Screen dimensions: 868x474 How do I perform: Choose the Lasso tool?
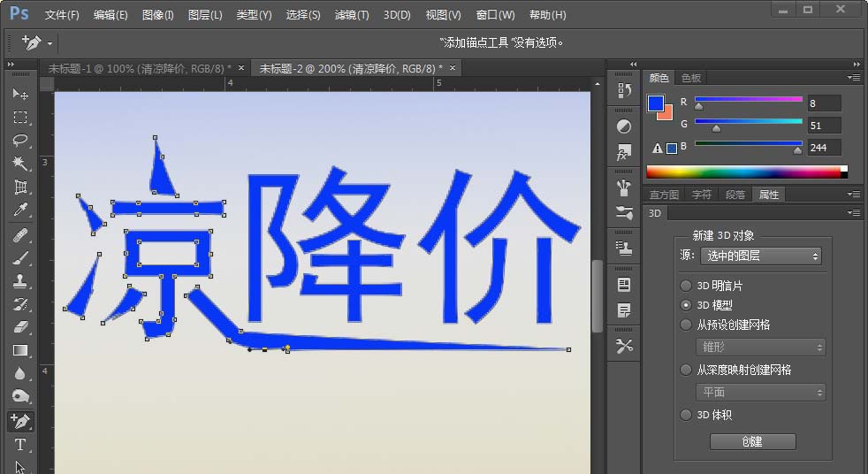pos(19,141)
